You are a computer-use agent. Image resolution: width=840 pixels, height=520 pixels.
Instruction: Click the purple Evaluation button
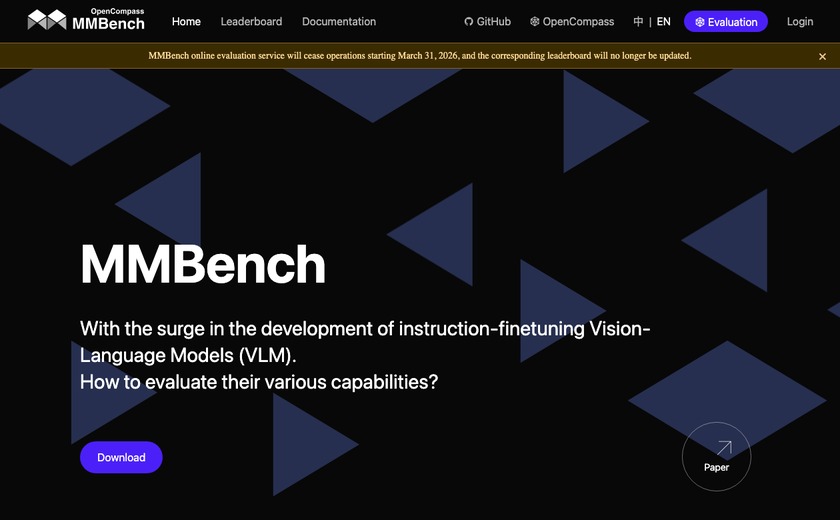tap(726, 22)
